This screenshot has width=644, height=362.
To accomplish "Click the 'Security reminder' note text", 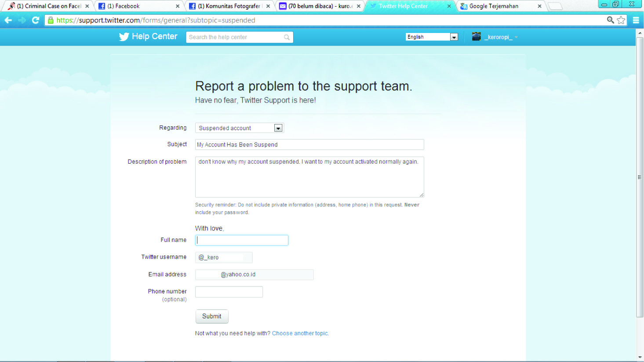I will (307, 208).
